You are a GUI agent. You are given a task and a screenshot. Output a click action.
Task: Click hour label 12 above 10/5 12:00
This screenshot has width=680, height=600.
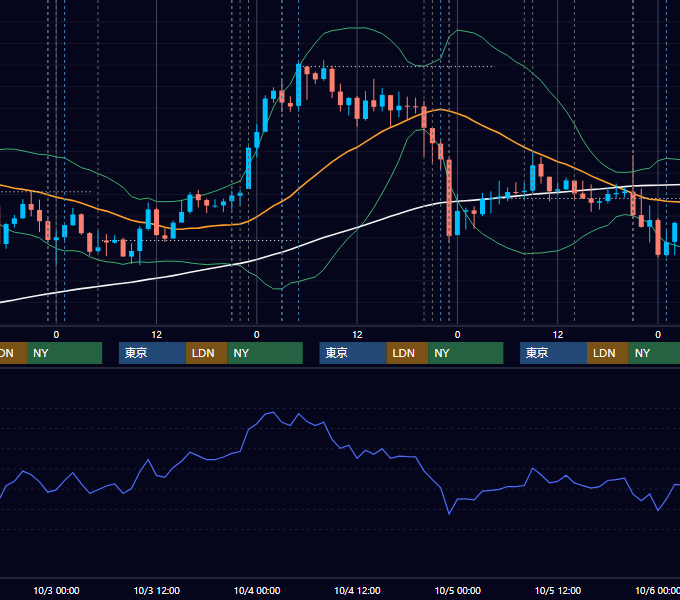click(x=558, y=335)
